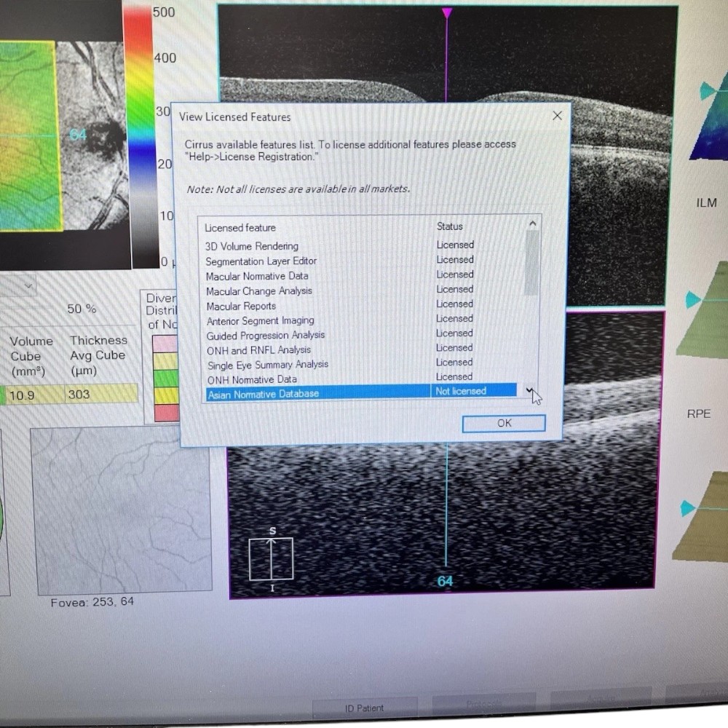The height and width of the screenshot is (728, 728).
Task: Select the ONH and RNFL Analysis row
Action: [x=361, y=349]
